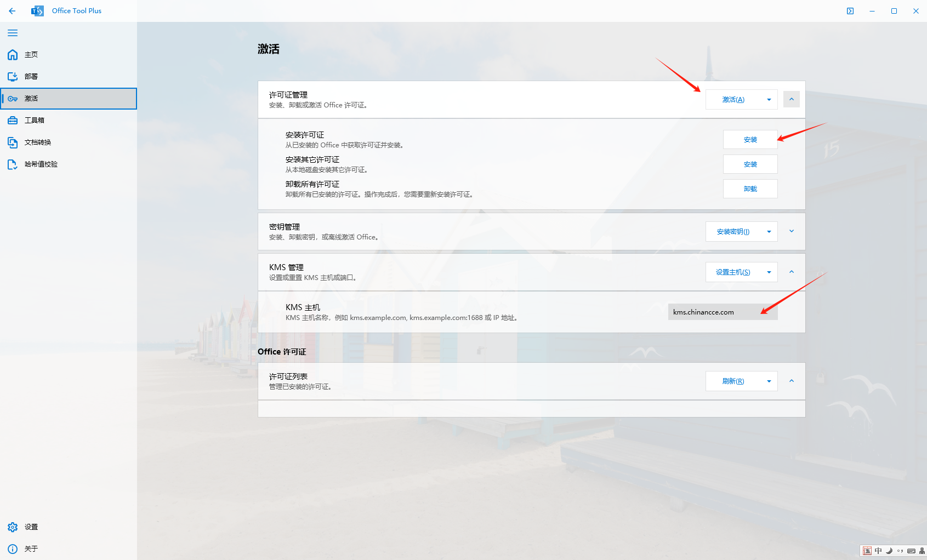Open the 工具箱 toolbox page
The height and width of the screenshot is (560, 927).
click(x=69, y=121)
